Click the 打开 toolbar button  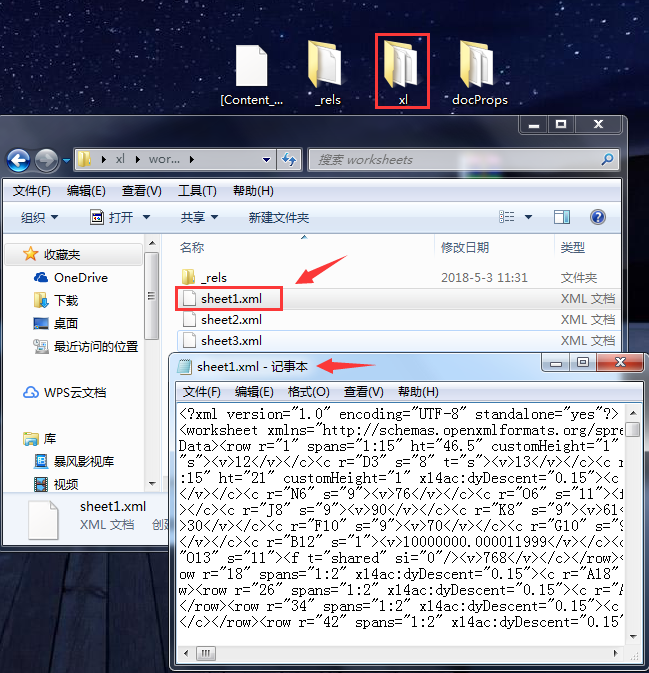click(112, 217)
